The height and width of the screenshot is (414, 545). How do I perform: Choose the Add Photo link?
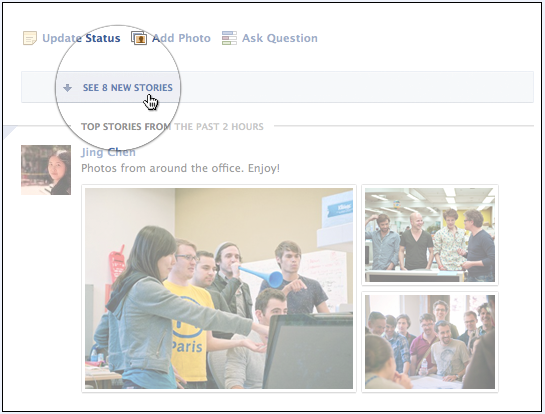[181, 38]
